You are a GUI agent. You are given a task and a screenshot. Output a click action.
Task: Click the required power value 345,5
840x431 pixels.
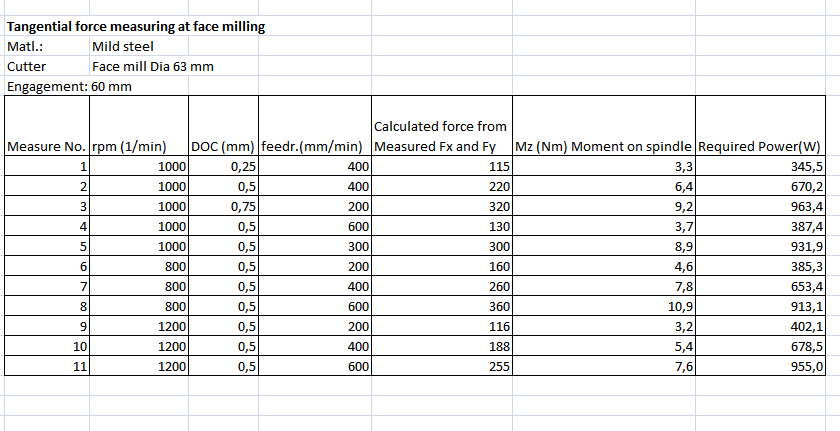click(761, 167)
